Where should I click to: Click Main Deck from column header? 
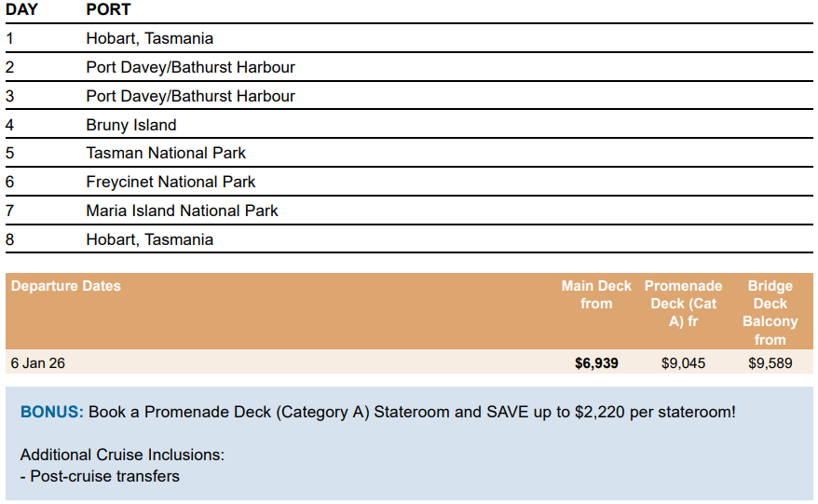[596, 294]
